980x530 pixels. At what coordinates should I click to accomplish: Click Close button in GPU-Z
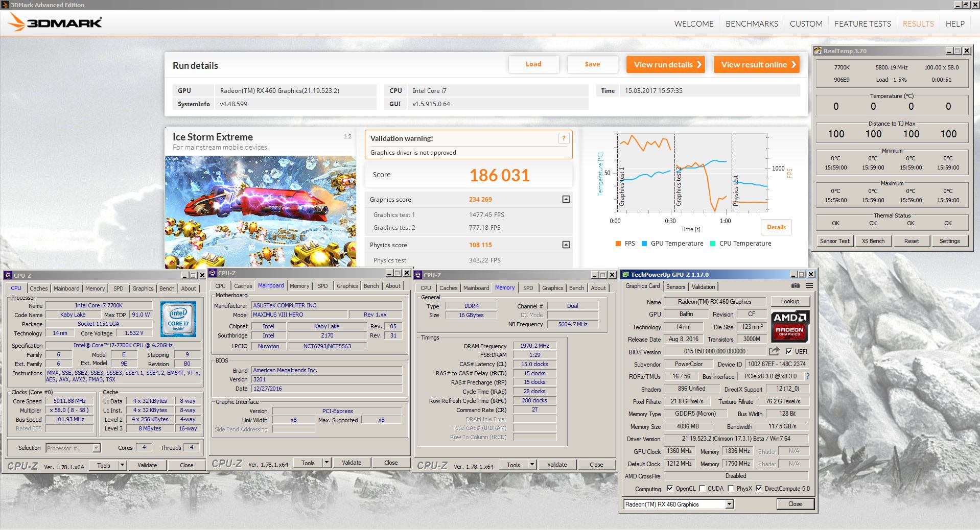click(795, 504)
